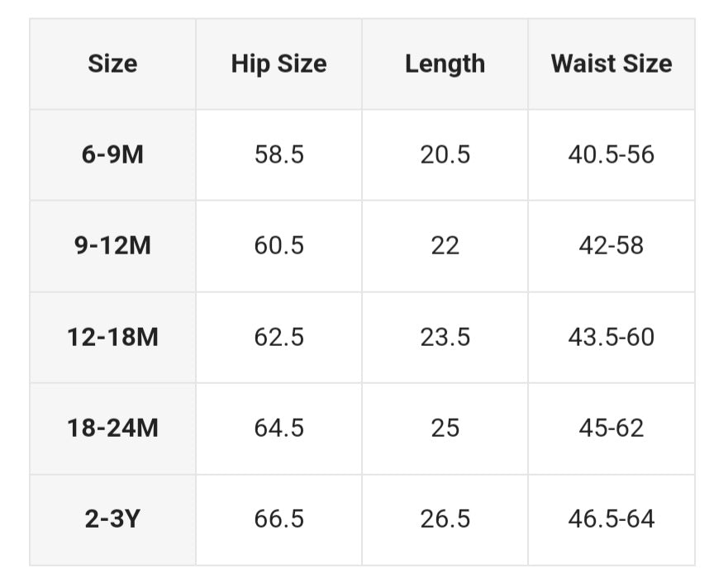Select the 2-3Y size row label
This screenshot has width=728, height=573.
pyautogui.click(x=112, y=519)
